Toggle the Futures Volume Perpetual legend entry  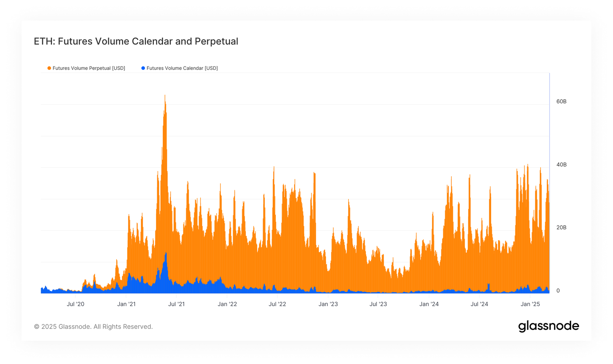pos(89,68)
